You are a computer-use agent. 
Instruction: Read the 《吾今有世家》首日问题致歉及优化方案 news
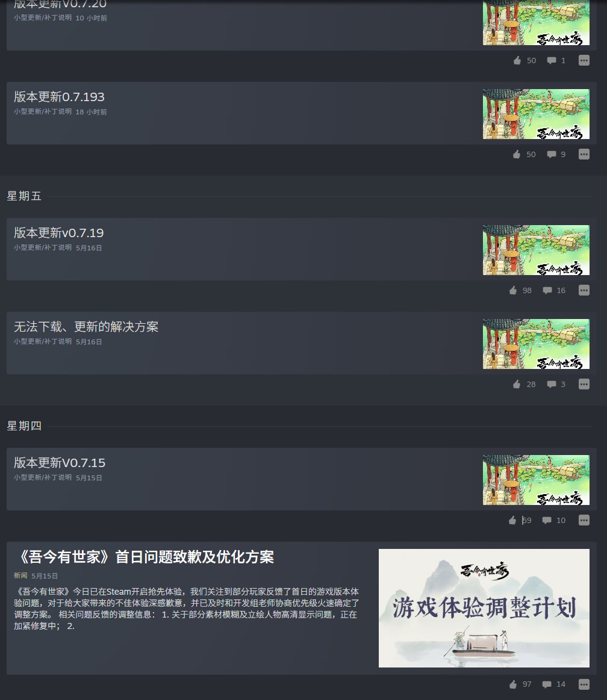[x=145, y=557]
